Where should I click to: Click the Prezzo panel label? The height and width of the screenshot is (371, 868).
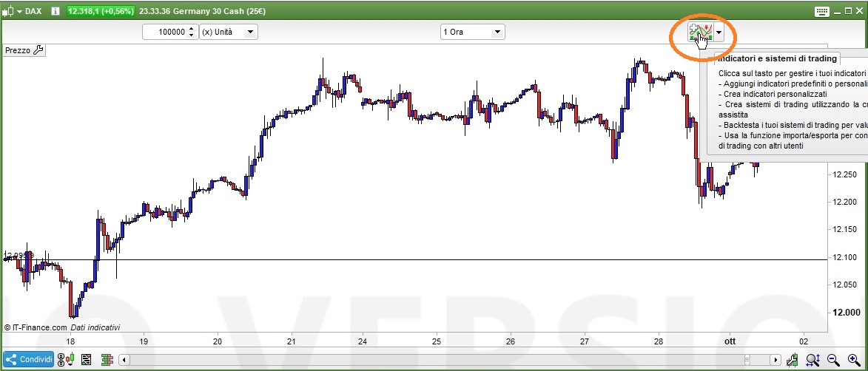[x=18, y=50]
